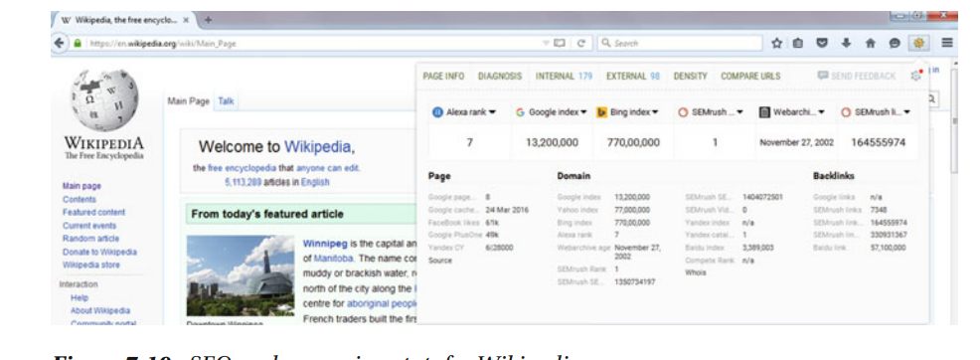980x360 pixels.
Task: Open the Hello chat bubble icon
Action: pyautogui.click(x=895, y=43)
